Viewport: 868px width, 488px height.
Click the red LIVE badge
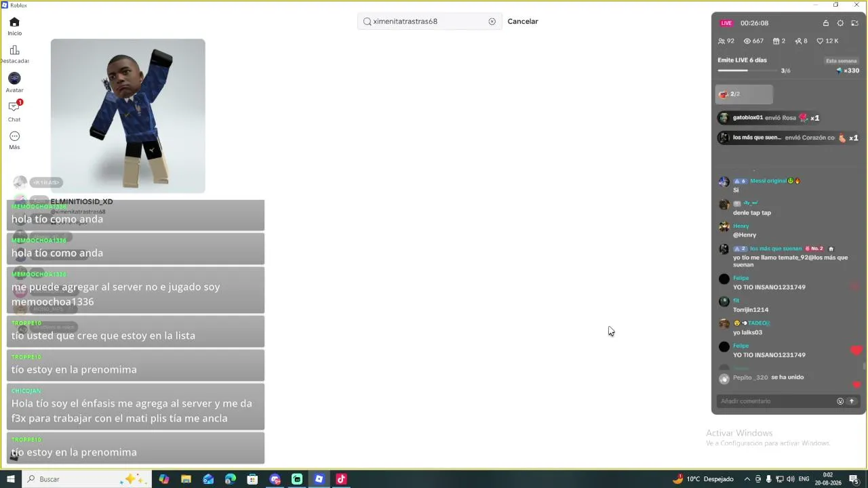tap(726, 23)
